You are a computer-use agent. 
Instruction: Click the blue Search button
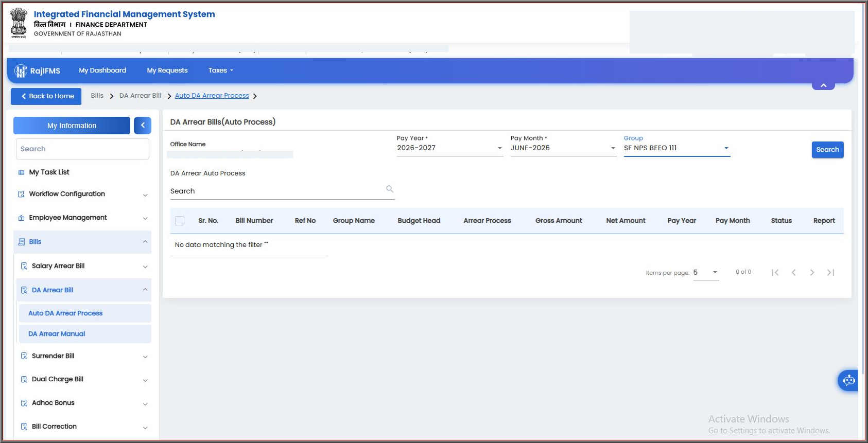pyautogui.click(x=827, y=150)
